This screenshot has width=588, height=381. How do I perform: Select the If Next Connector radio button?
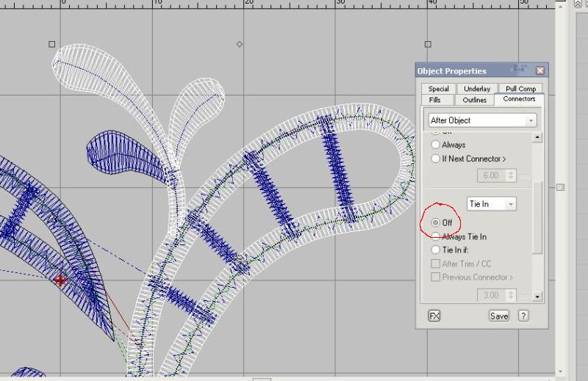(x=437, y=159)
